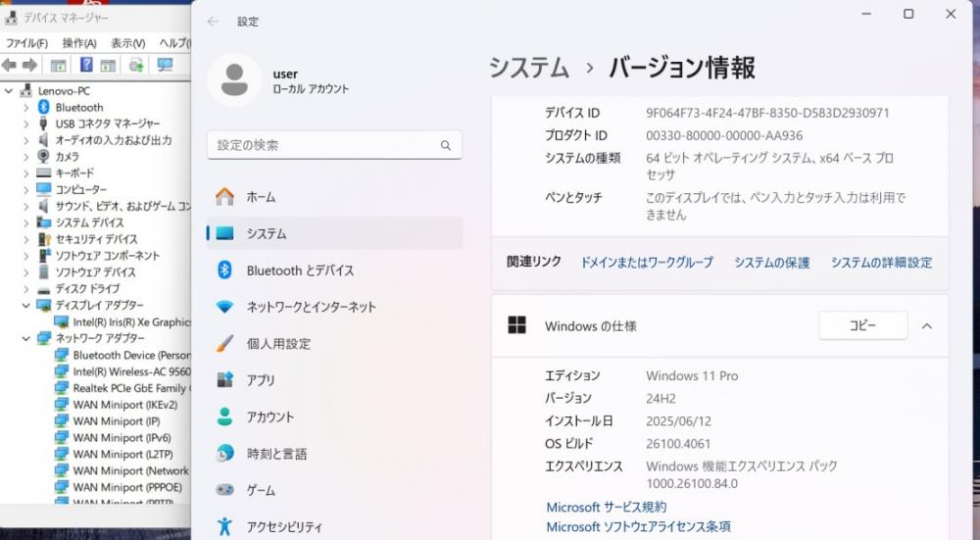This screenshot has width=980, height=540.
Task: Collapse the Lenovo-PC root node
Action: coord(9,91)
